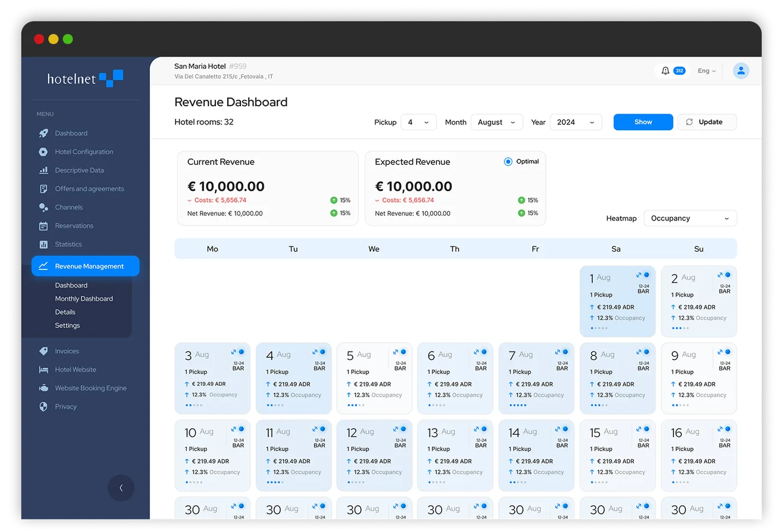Viewport: 783px width, 532px height.
Task: Click the Show button
Action: 643,122
